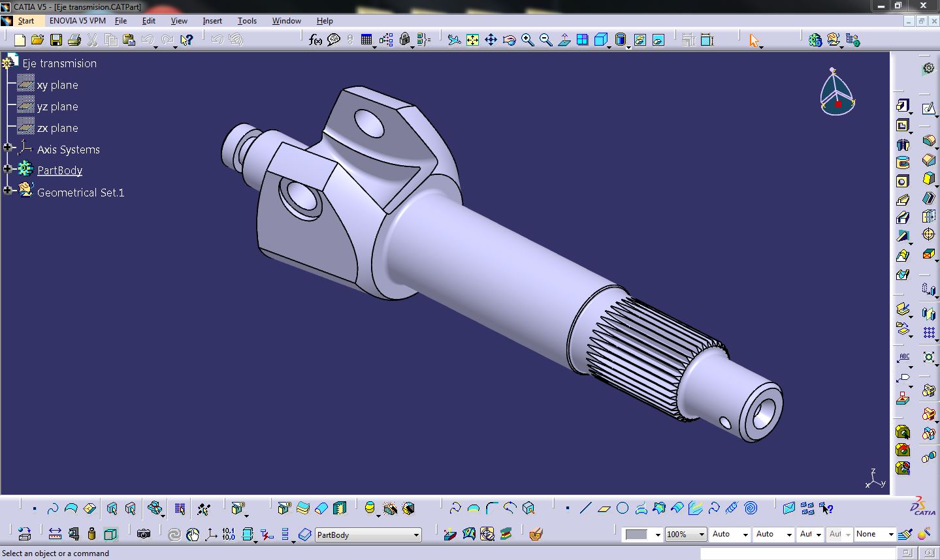The height and width of the screenshot is (560, 940).
Task: Click the graphic color swatch box
Action: pos(636,535)
